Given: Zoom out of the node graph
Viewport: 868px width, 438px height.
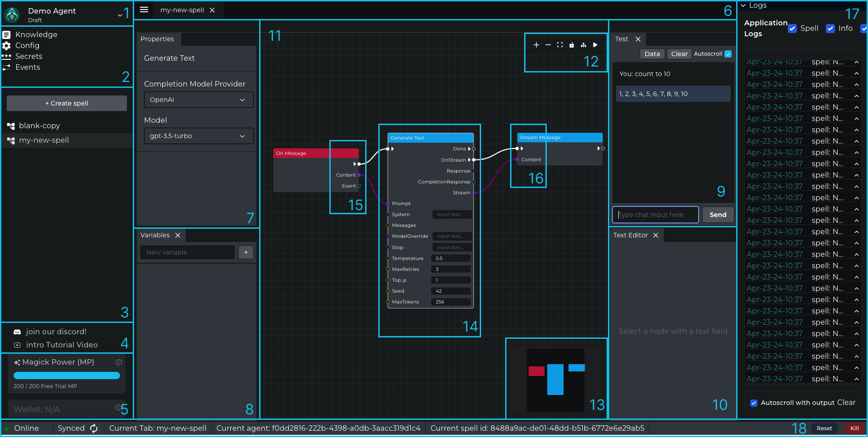Looking at the screenshot, I should [548, 45].
